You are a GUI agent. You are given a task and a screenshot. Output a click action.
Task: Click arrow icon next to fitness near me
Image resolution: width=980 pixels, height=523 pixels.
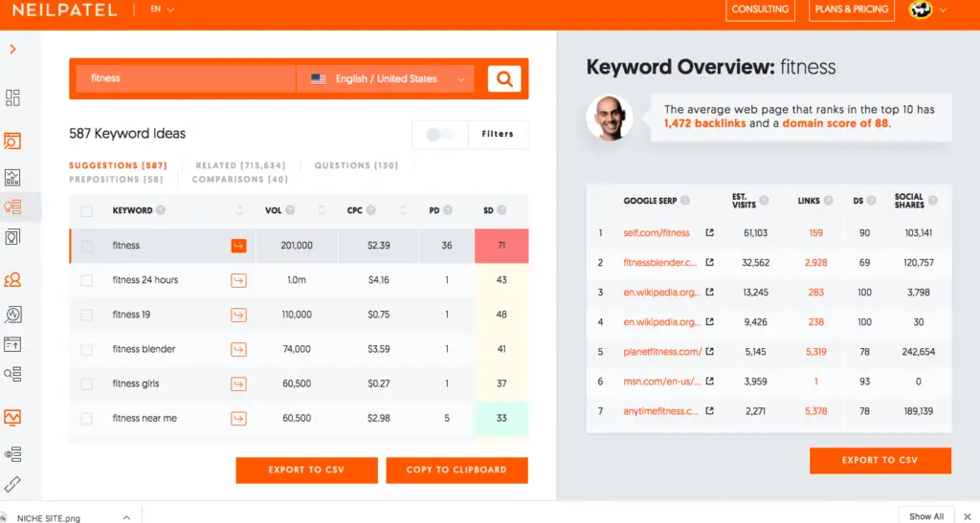[x=238, y=418]
